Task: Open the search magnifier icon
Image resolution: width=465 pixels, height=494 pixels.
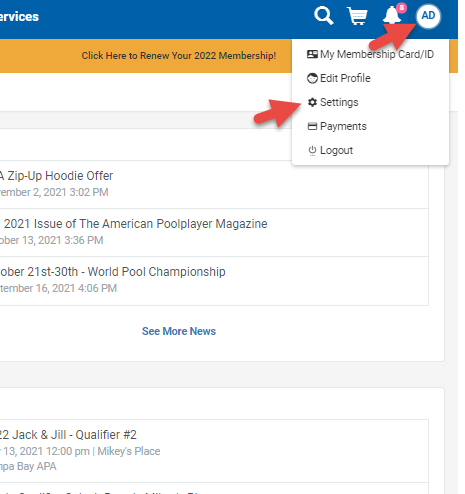Action: tap(323, 16)
